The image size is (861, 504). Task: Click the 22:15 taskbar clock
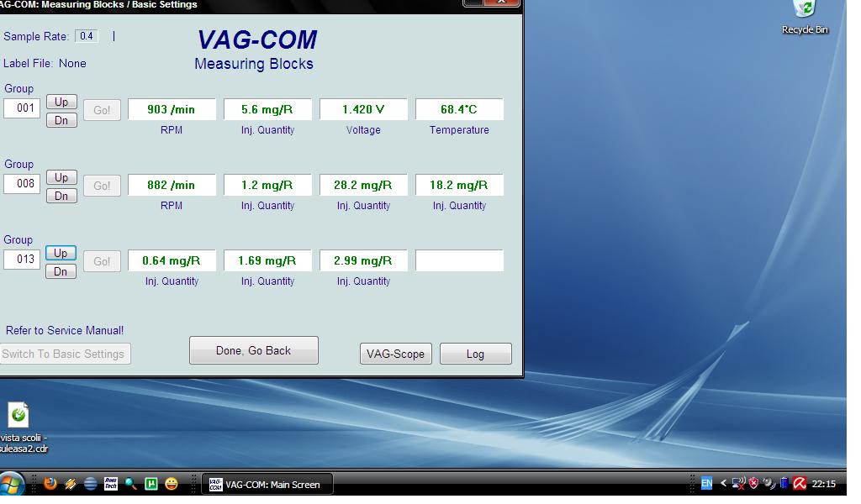tap(824, 484)
